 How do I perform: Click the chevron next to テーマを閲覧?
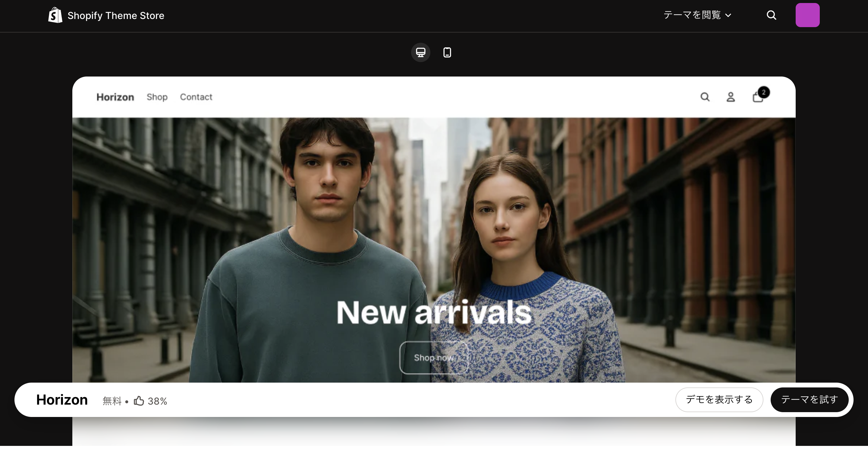pos(728,15)
